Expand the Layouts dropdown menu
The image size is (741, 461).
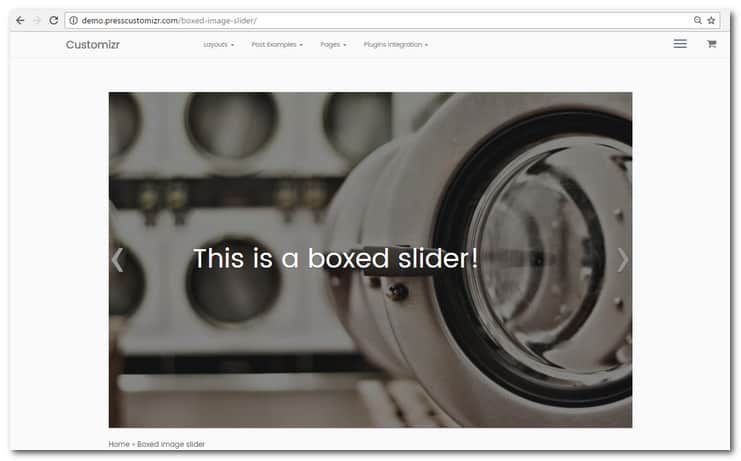point(218,45)
